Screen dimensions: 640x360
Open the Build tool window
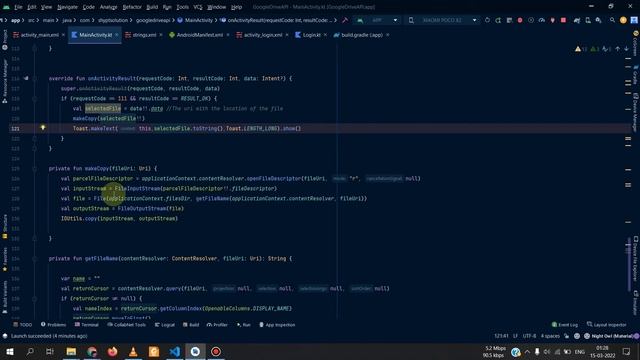click(191, 325)
